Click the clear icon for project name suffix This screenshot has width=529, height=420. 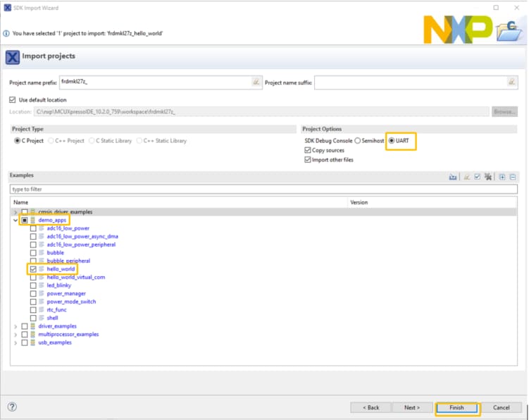(x=511, y=82)
